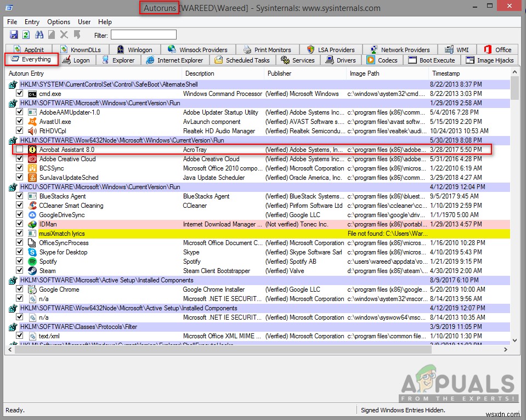Switch to the Logon tab

76,60
